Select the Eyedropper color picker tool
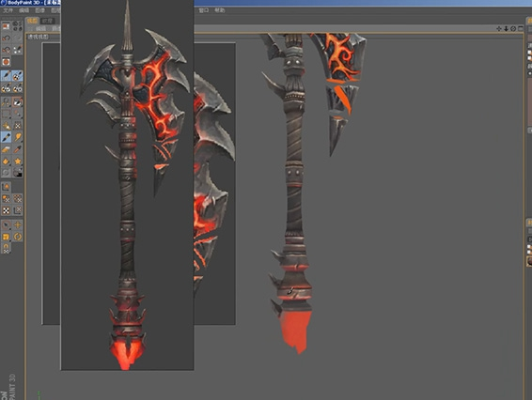532x400 pixels. click(17, 149)
